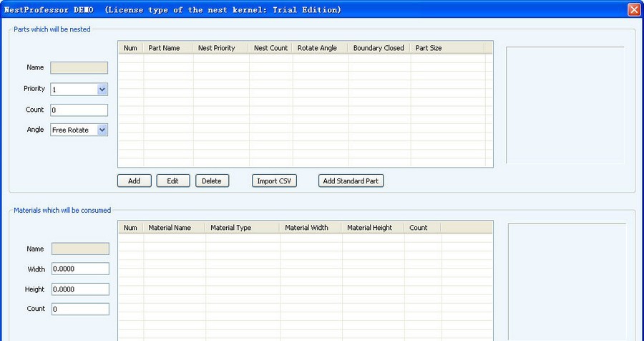Focus the parts Count input field

tap(79, 110)
